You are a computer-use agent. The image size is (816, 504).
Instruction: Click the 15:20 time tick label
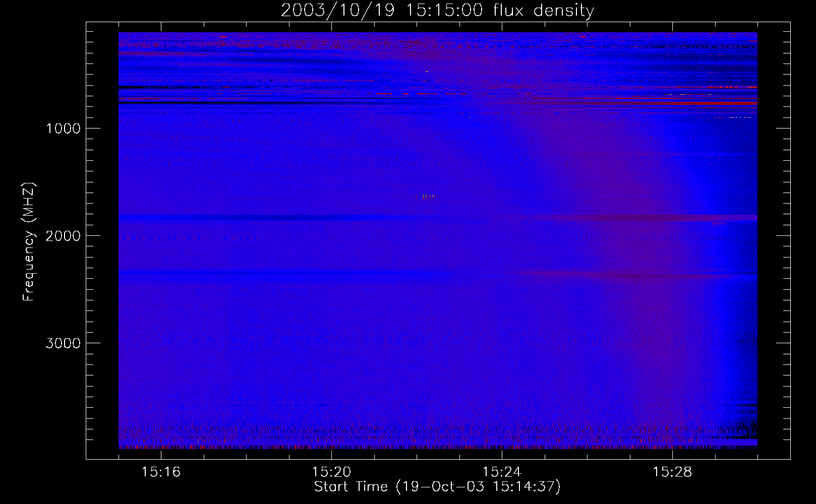[331, 472]
